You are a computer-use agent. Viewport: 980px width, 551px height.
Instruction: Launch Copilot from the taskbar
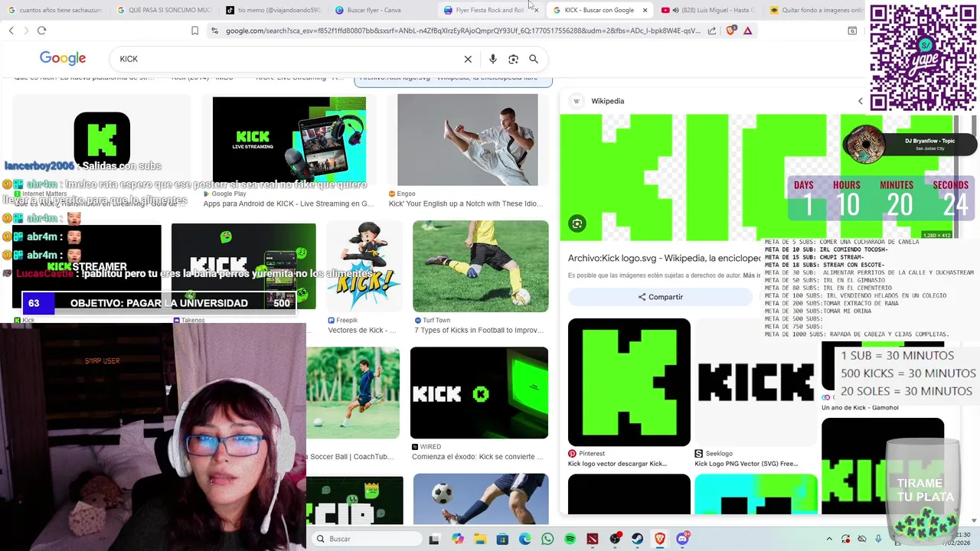(x=458, y=539)
